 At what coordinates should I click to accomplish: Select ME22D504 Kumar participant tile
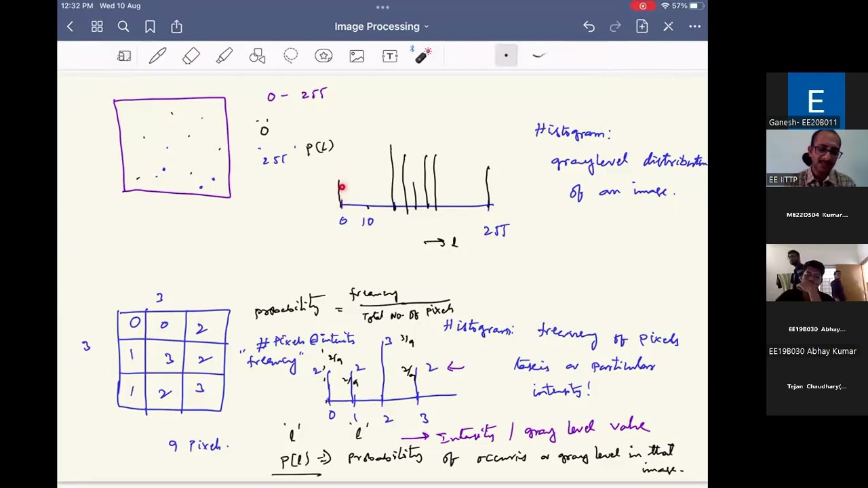click(x=816, y=215)
